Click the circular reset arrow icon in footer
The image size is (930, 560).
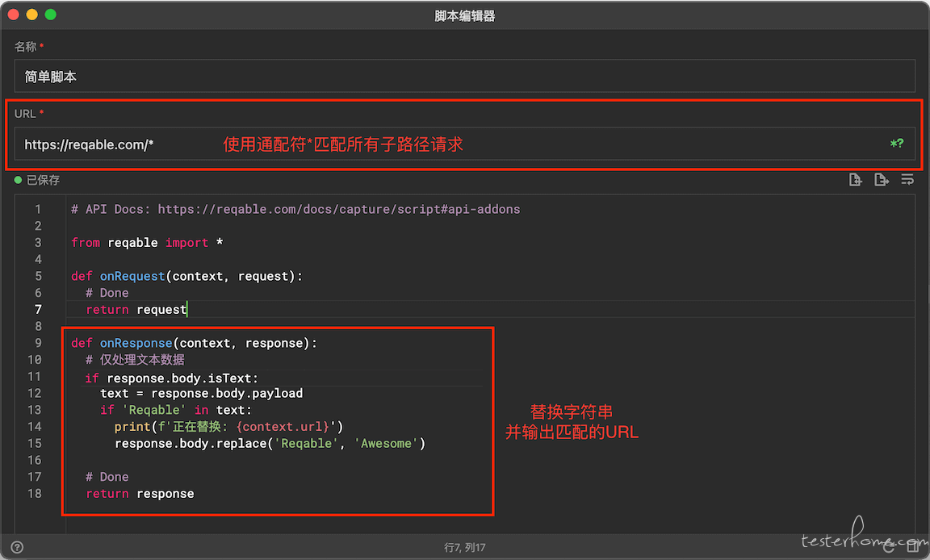(x=889, y=547)
